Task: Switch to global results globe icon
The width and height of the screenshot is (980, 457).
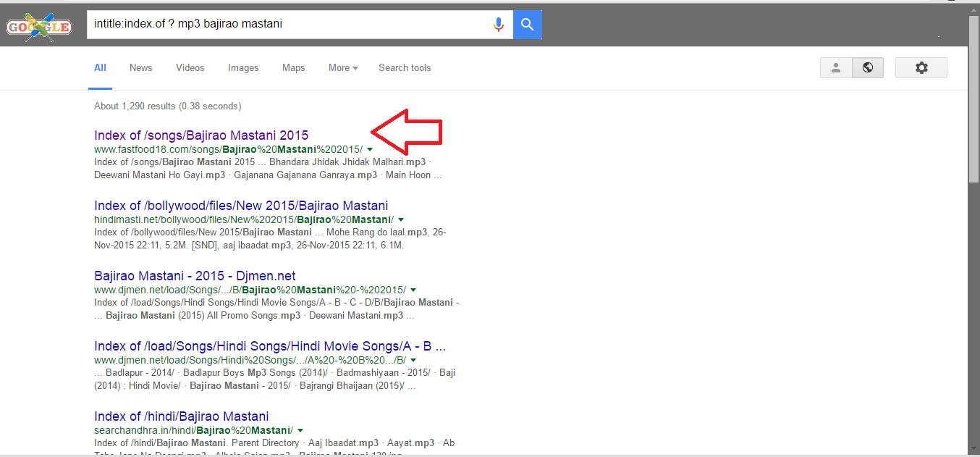Action: pyautogui.click(x=867, y=67)
